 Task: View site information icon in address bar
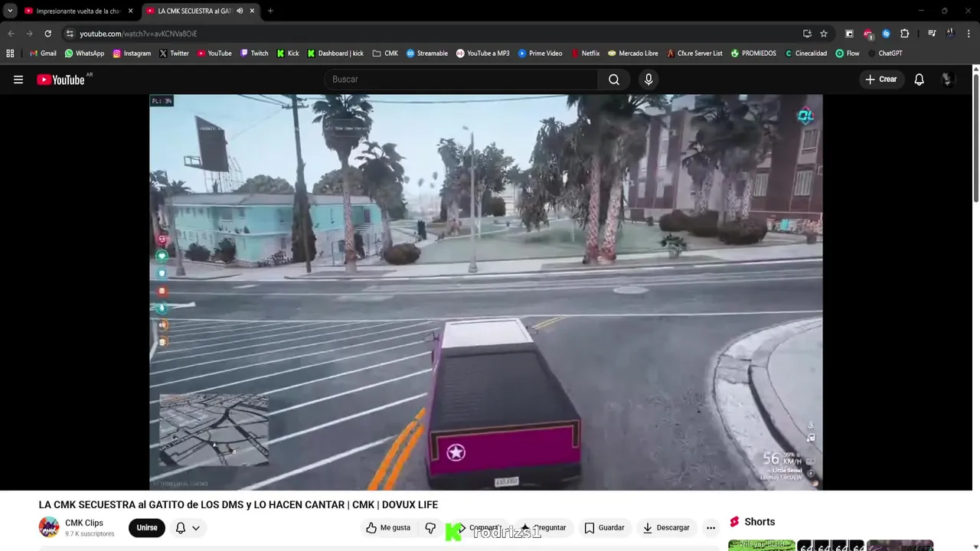pos(70,34)
